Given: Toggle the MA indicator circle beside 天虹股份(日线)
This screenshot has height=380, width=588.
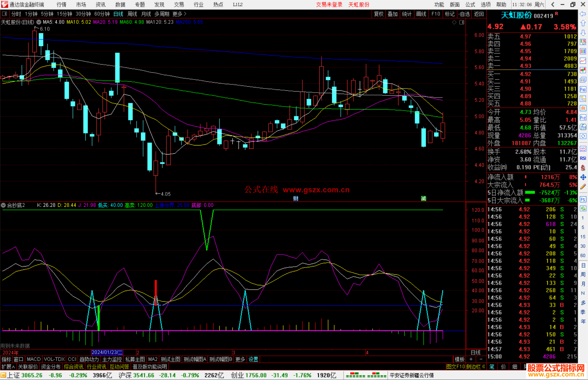Looking at the screenshot, I should [x=39, y=22].
